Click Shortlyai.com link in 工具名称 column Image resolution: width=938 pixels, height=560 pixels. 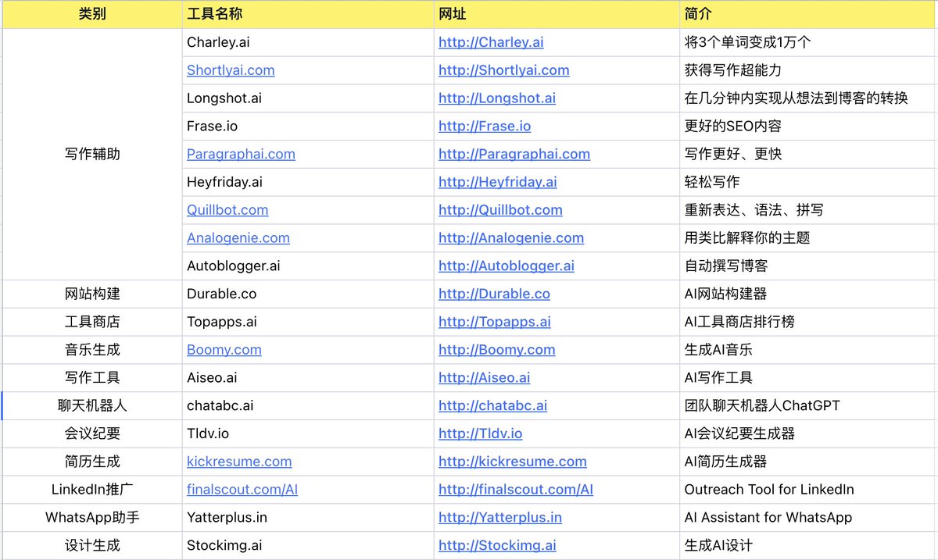[231, 70]
